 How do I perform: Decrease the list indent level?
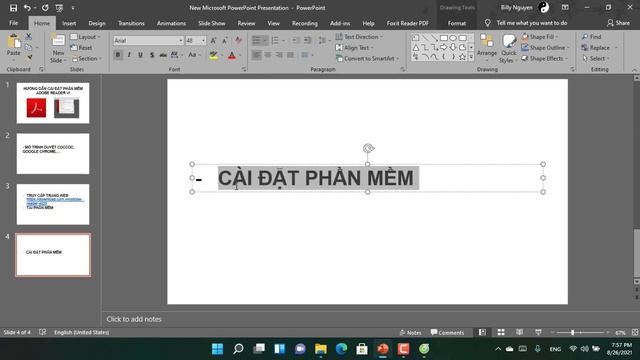pyautogui.click(x=296, y=40)
